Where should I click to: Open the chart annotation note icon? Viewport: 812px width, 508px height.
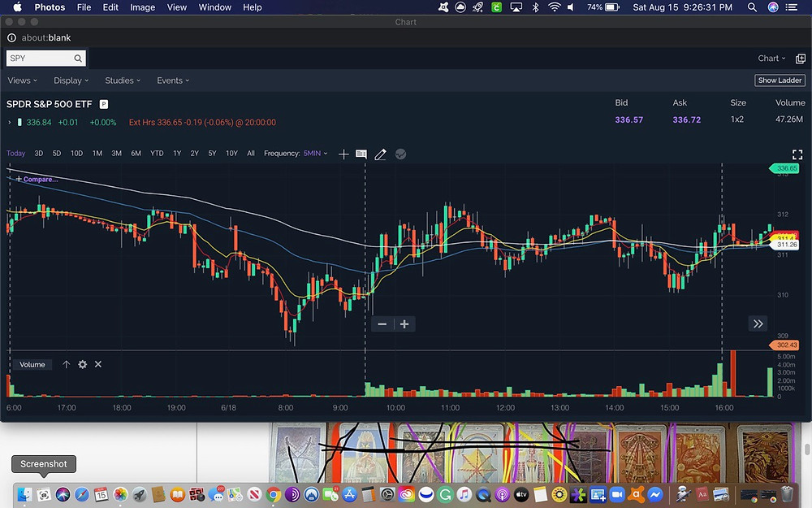(361, 154)
